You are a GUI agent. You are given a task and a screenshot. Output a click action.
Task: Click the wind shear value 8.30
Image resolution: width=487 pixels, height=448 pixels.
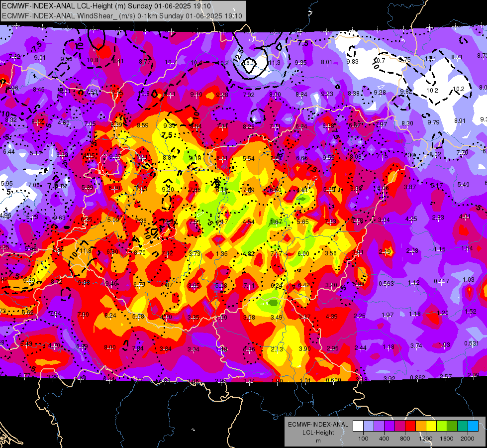[407, 123]
